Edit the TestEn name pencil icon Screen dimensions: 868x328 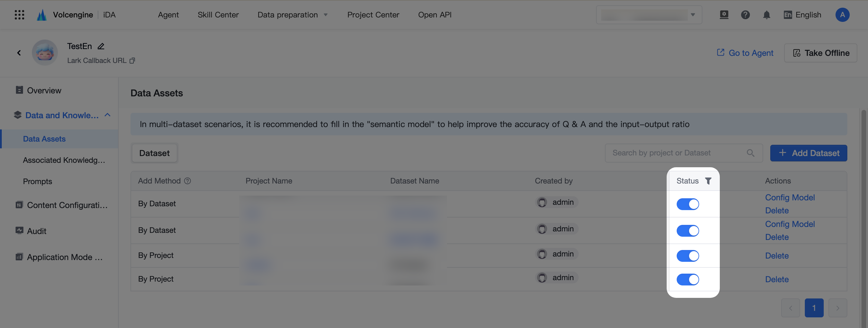pyautogui.click(x=101, y=46)
